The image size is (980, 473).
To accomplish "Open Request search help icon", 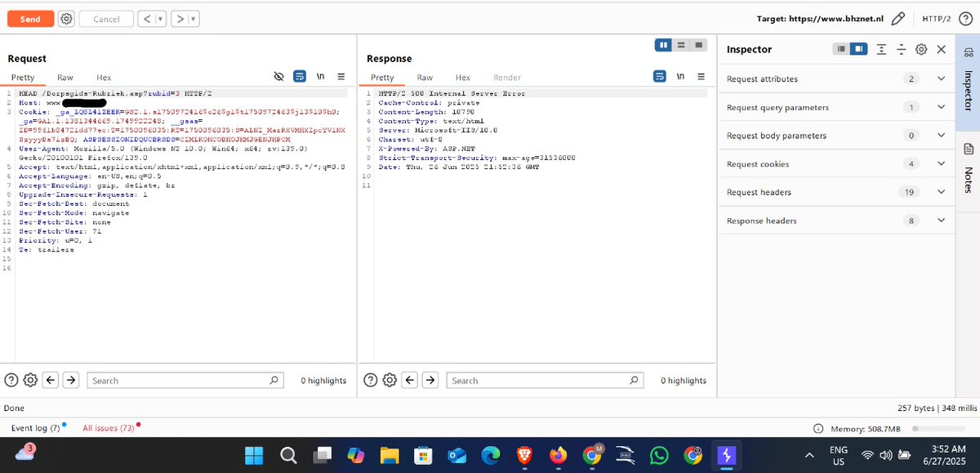I will point(11,380).
